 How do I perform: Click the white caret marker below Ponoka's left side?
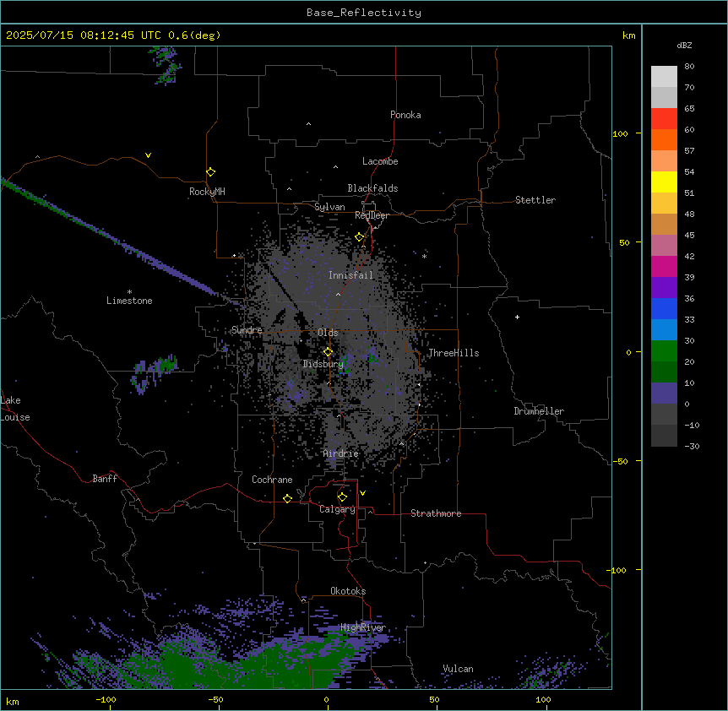(308, 124)
